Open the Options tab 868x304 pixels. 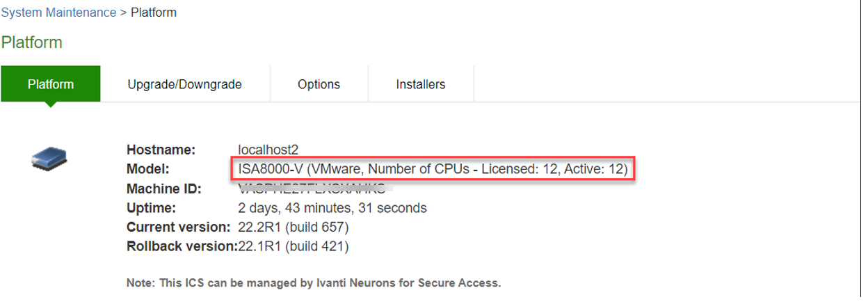(x=319, y=84)
